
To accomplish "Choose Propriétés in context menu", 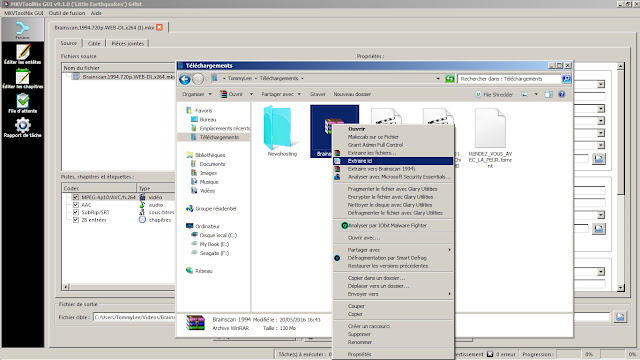I will coord(393,354).
